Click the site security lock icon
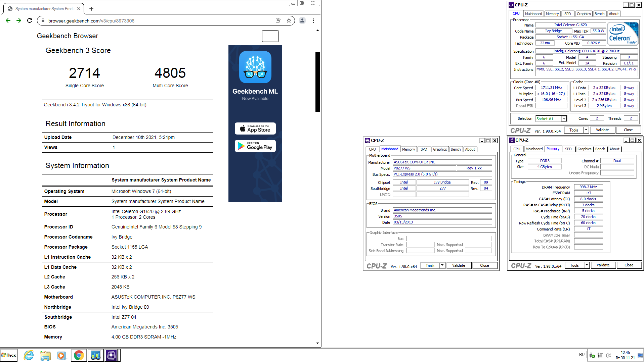Screen dimensions: 644x362 click(x=43, y=21)
